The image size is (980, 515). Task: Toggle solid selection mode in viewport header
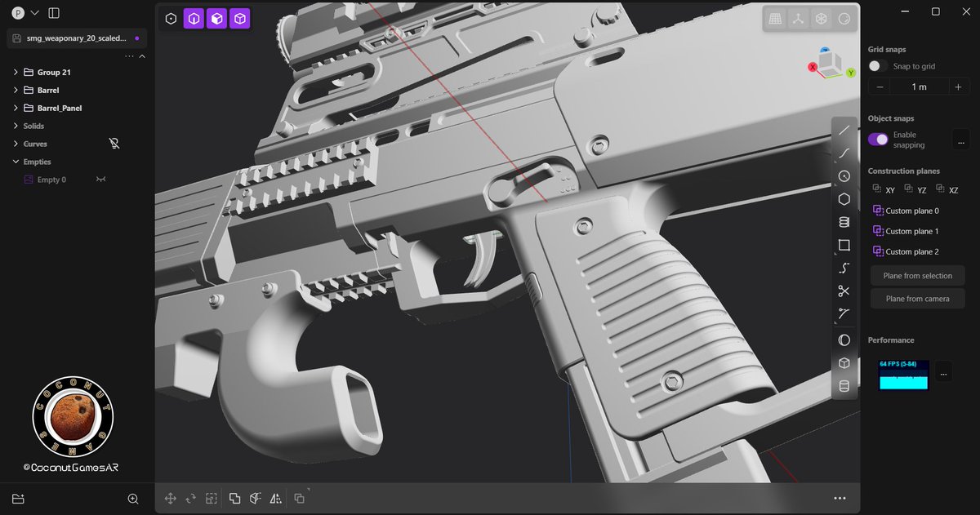click(239, 18)
